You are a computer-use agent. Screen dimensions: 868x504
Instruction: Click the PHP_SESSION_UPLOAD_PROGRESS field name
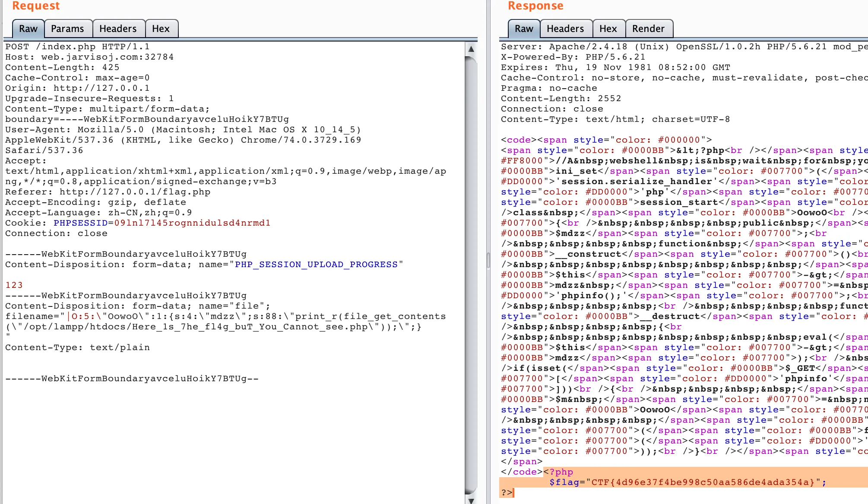click(316, 265)
